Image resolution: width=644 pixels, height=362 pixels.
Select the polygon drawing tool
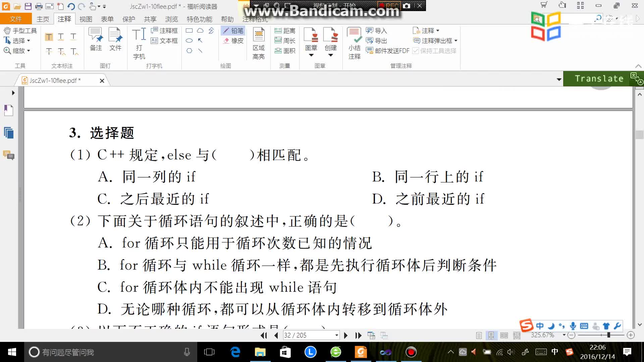[x=189, y=51]
